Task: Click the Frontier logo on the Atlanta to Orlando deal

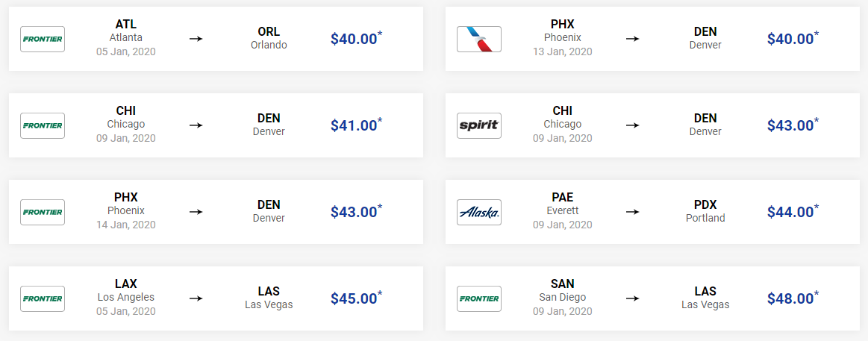Action: (43, 40)
